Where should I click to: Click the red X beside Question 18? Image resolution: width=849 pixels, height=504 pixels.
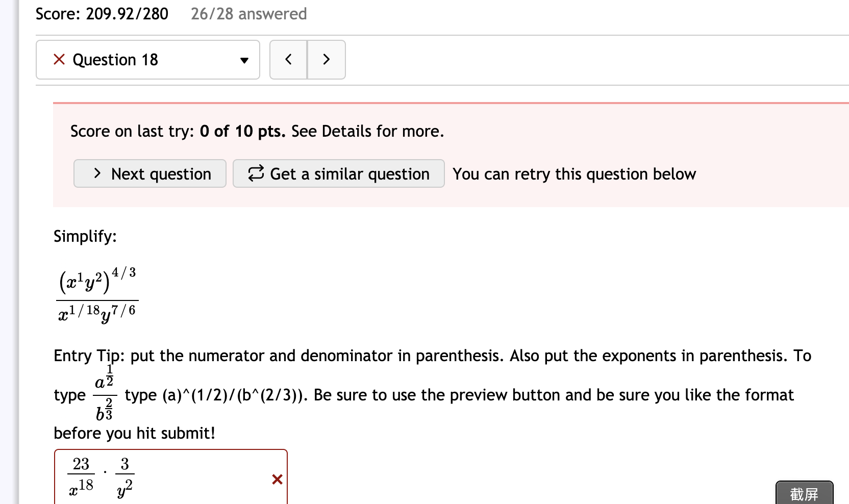58,60
